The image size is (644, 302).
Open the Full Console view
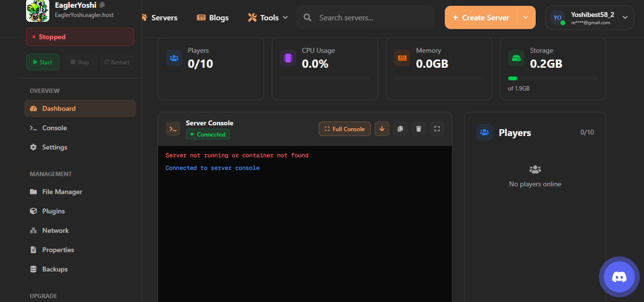tap(345, 129)
